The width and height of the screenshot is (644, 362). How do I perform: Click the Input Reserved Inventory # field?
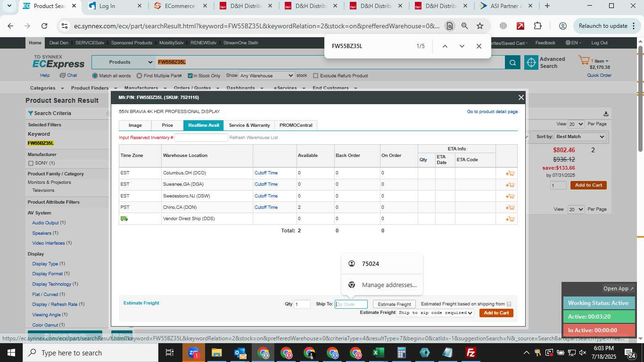201,138
